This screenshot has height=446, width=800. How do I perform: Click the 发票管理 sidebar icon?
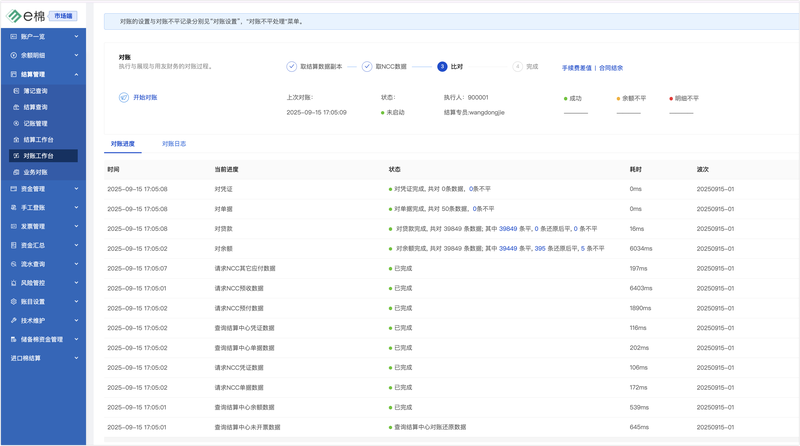tap(13, 226)
